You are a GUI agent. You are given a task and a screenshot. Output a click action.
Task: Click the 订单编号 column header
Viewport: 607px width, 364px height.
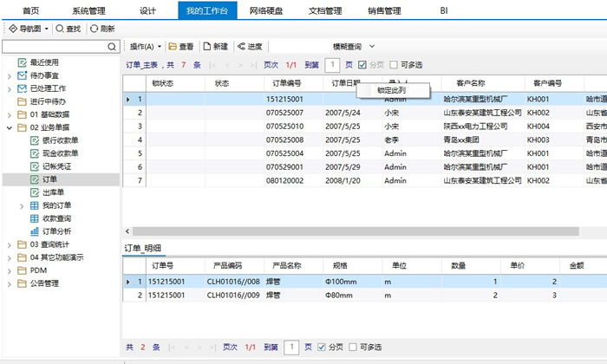(287, 83)
